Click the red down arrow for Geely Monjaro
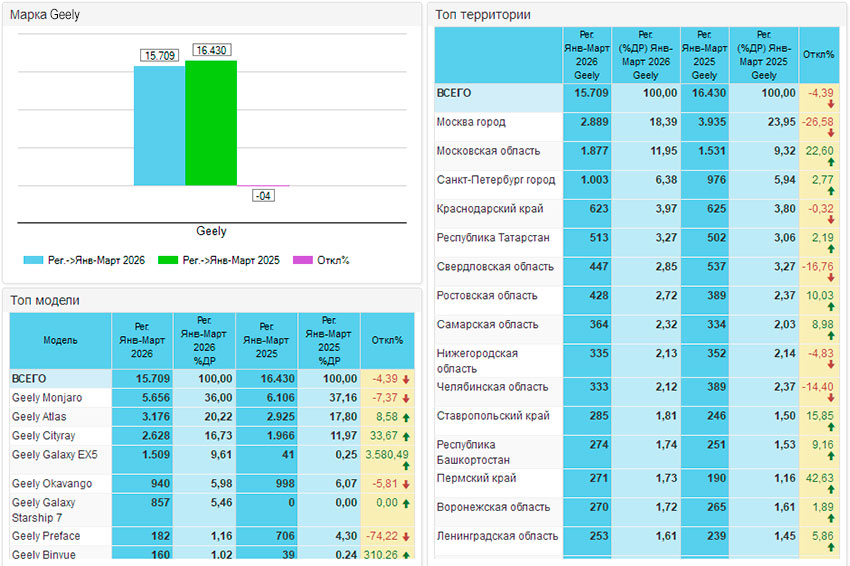 (406, 398)
